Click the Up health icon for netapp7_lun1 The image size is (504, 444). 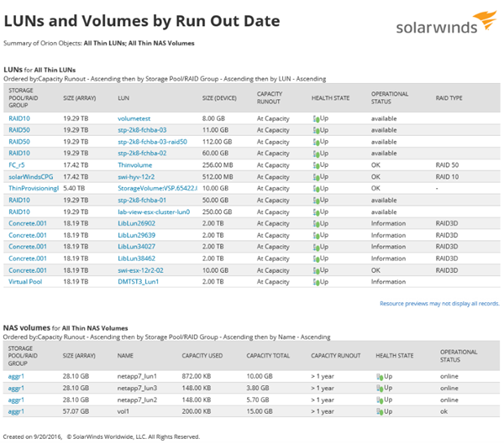pyautogui.click(x=376, y=377)
